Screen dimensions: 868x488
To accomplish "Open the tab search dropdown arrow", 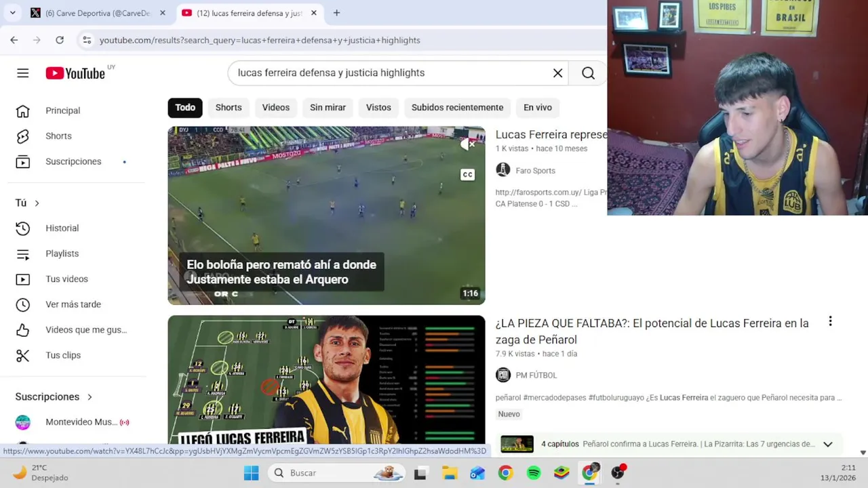I will 14,13.
